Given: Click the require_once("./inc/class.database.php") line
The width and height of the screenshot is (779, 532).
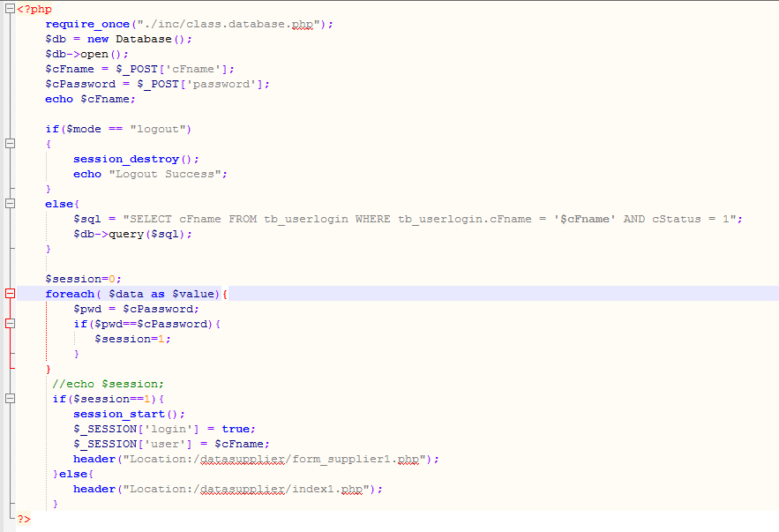Looking at the screenshot, I should point(190,25).
